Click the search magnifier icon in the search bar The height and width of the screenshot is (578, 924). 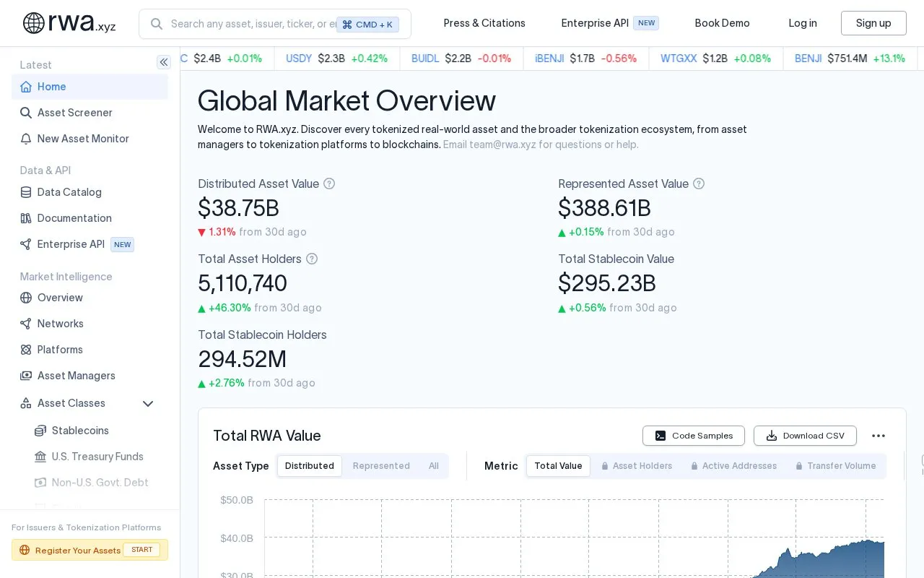[x=156, y=24]
